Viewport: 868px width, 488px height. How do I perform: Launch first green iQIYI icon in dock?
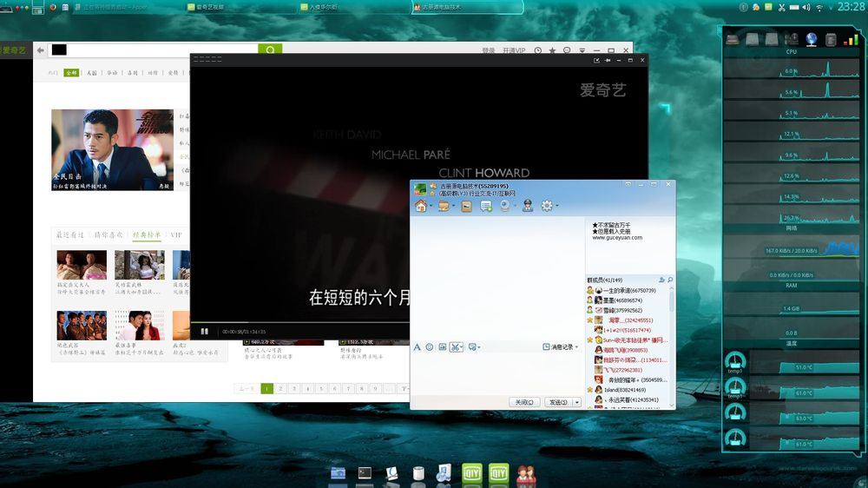tap(471, 474)
